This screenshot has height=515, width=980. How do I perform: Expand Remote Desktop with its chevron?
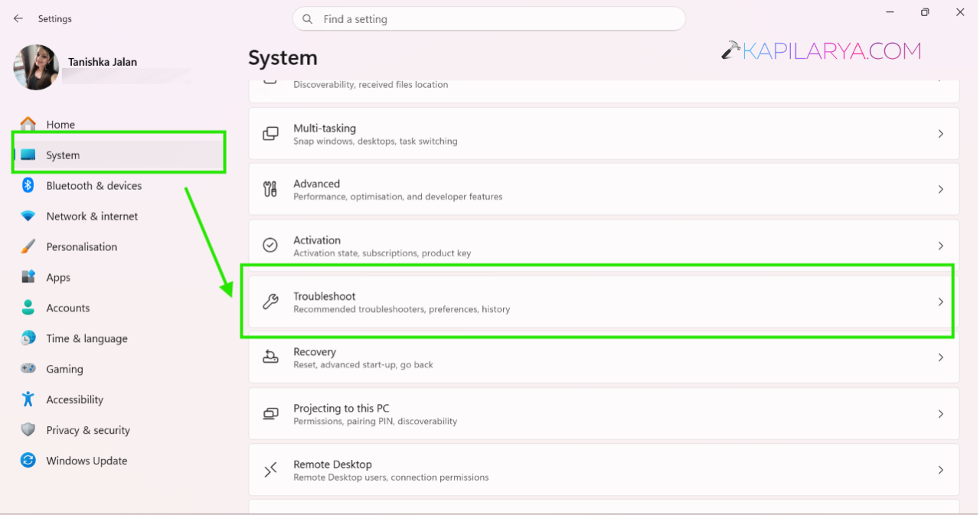(941, 470)
